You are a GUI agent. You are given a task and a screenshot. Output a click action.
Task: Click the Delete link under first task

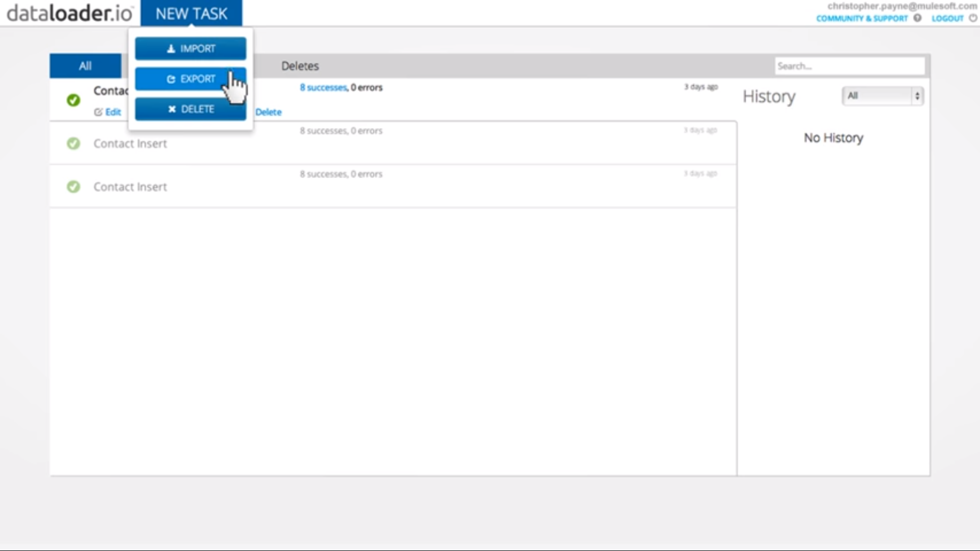[268, 112]
